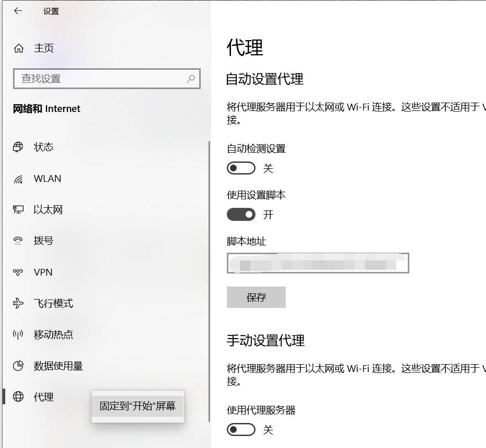Viewport: 486px width, 448px height.
Task: Open 以太网 using its monitor icon
Action: (x=18, y=210)
